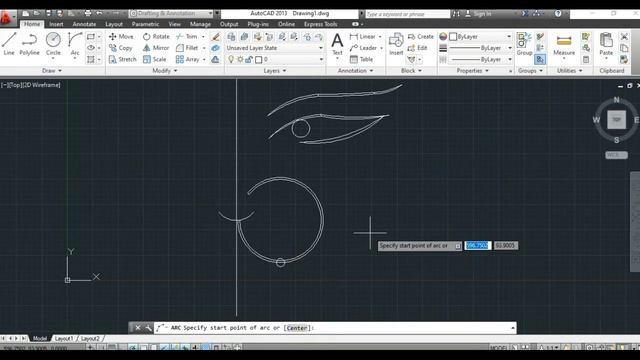Viewport: 640px width, 360px height.
Task: Select the Text annotation tool
Action: (x=337, y=44)
